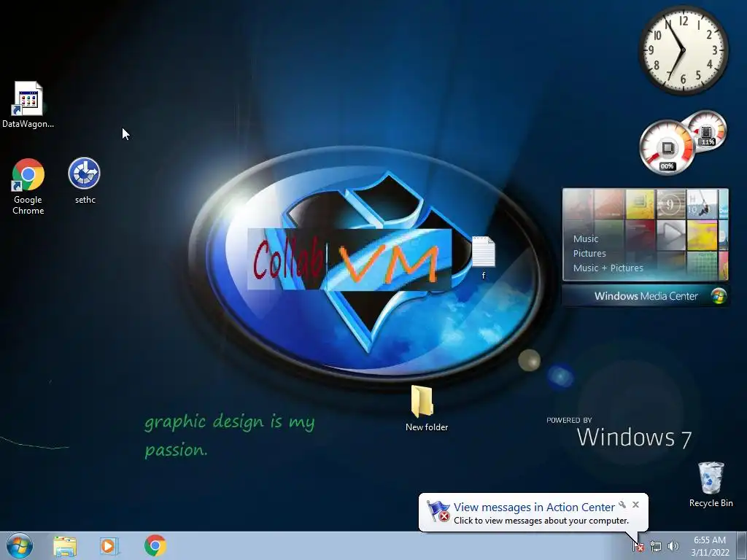Click View messages in Action Center link
This screenshot has width=747, height=560.
point(534,507)
